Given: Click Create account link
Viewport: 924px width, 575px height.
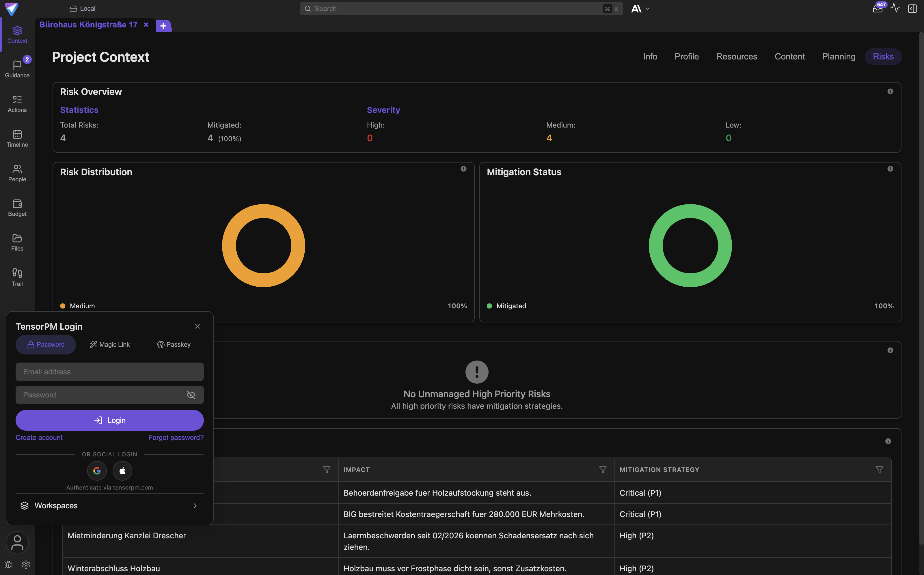Looking at the screenshot, I should [x=39, y=437].
